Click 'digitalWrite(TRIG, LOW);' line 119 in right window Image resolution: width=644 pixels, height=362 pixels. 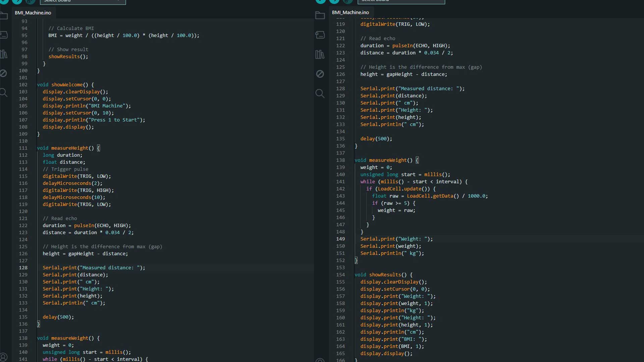click(395, 24)
